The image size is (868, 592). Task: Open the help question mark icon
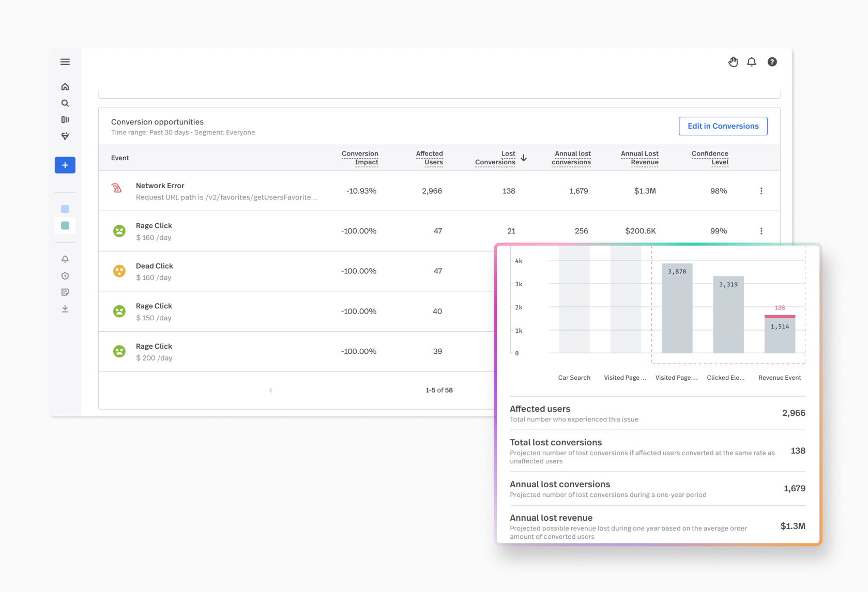772,62
